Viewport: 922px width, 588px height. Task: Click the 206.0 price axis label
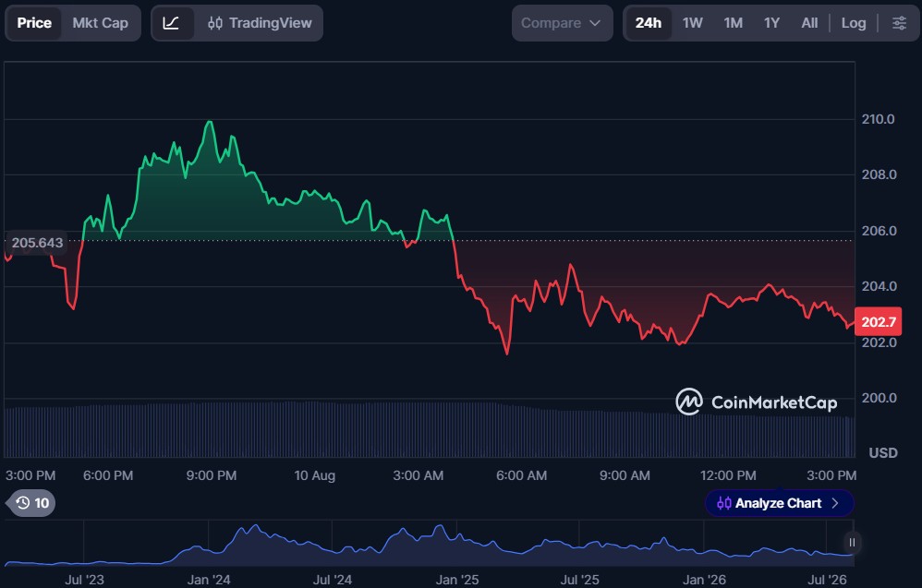tap(879, 231)
